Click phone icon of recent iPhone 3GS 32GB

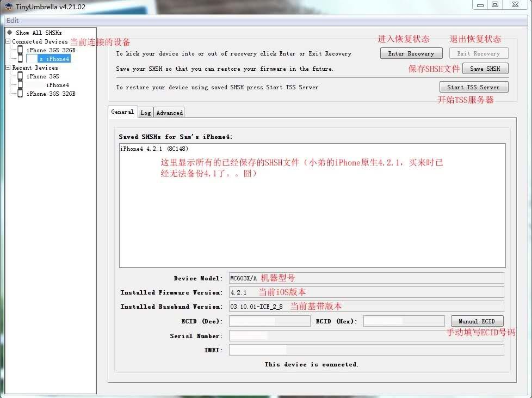(20, 94)
